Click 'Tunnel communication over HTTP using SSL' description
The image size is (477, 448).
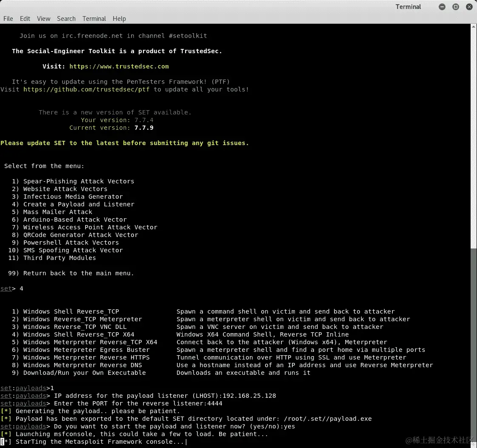[x=291, y=357]
